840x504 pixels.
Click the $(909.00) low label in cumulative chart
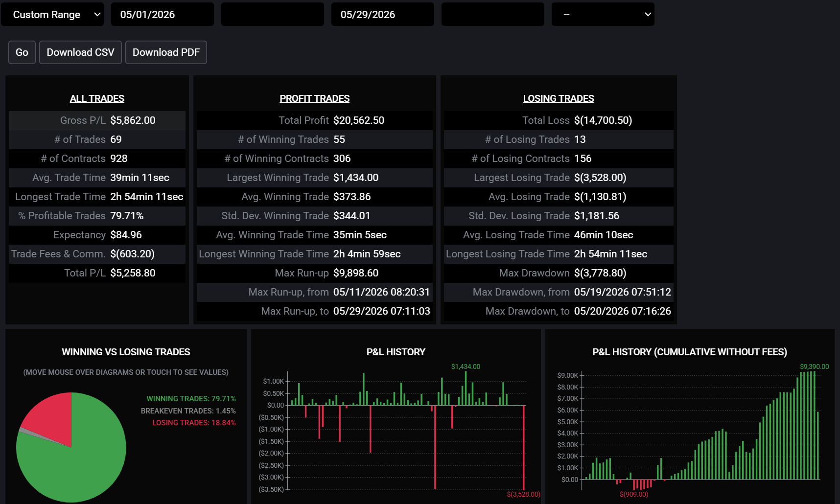click(x=634, y=494)
